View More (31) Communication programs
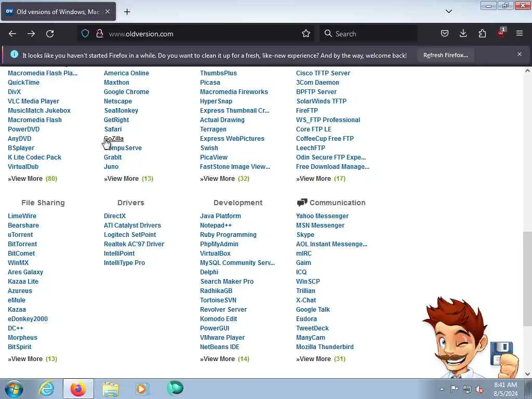532x399 pixels. click(x=321, y=358)
